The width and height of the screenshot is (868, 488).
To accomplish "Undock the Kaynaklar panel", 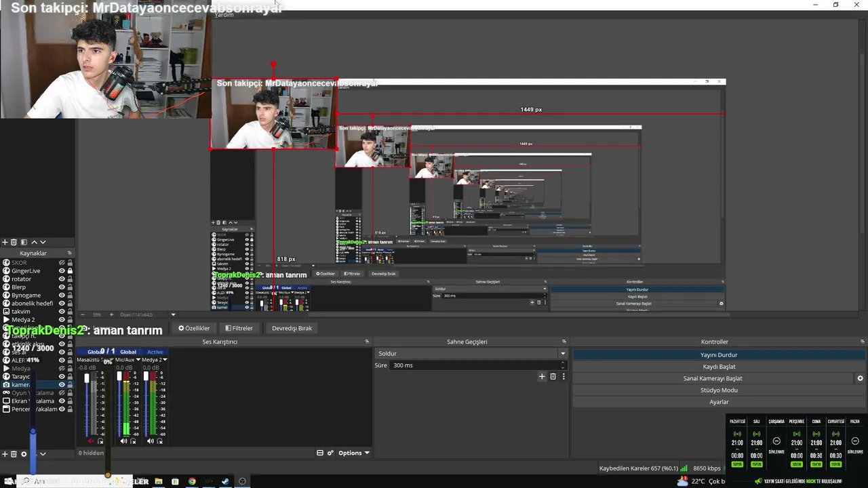I will pyautogui.click(x=69, y=253).
